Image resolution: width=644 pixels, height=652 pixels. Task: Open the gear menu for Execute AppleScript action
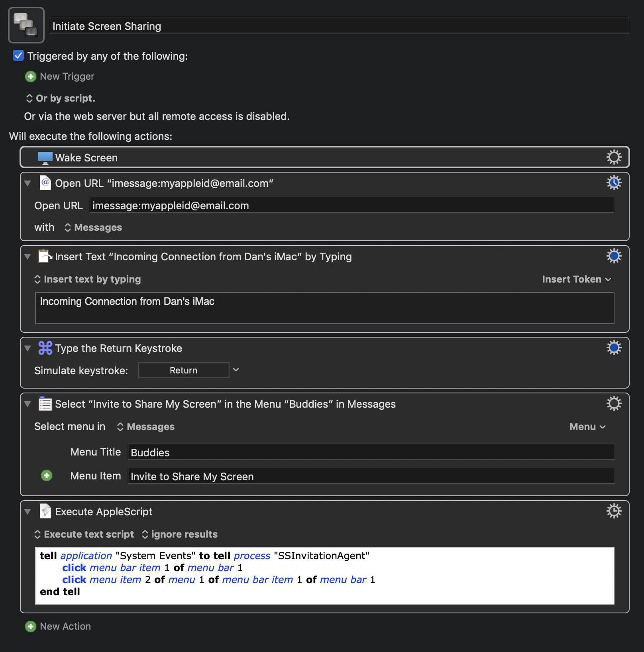pos(614,511)
